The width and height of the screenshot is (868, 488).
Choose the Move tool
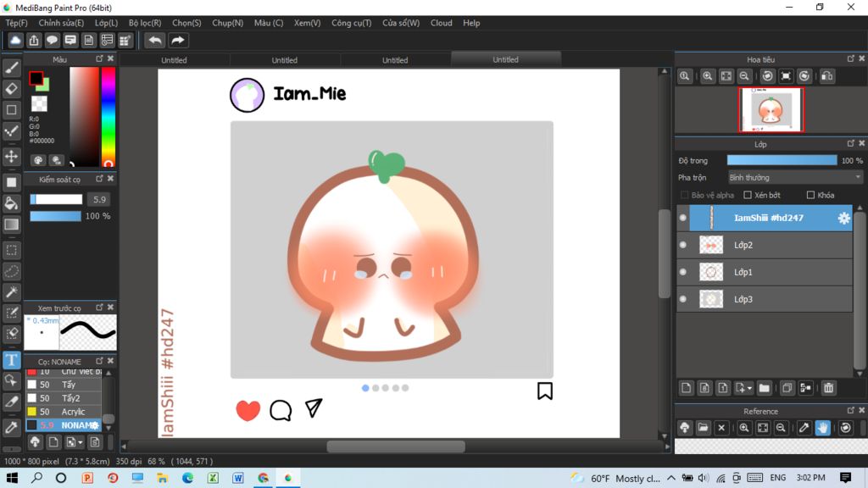(x=11, y=157)
